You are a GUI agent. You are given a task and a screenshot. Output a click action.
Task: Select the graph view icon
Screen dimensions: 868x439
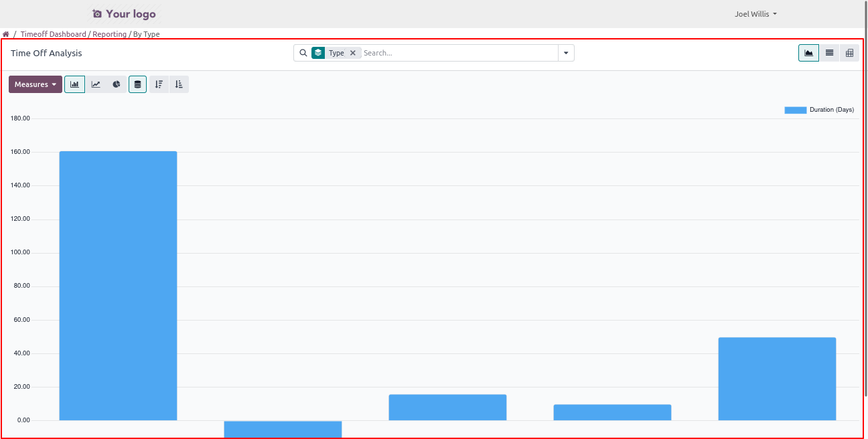[808, 53]
